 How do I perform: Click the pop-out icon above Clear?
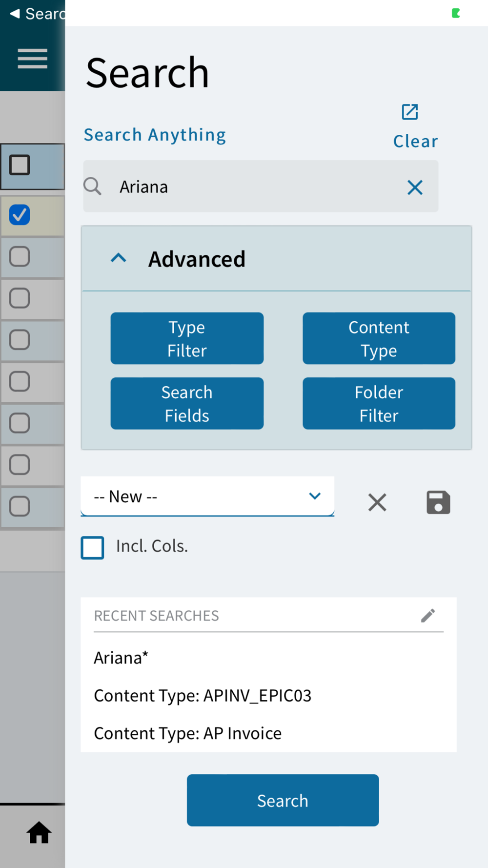pos(409,112)
